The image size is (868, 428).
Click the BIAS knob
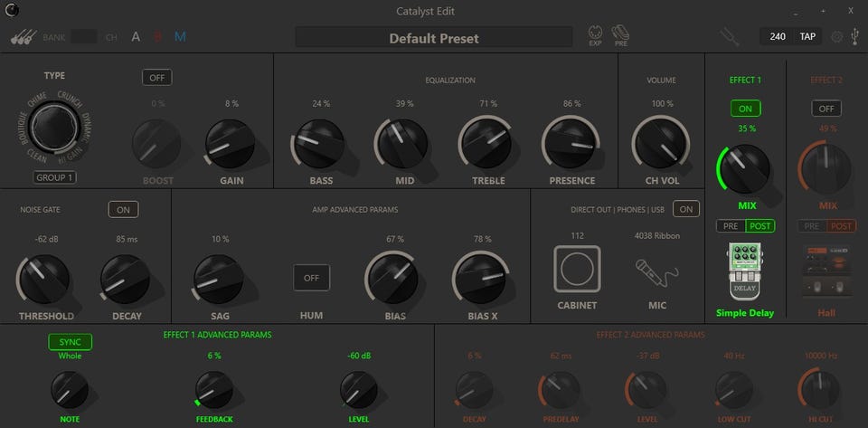pyautogui.click(x=393, y=279)
